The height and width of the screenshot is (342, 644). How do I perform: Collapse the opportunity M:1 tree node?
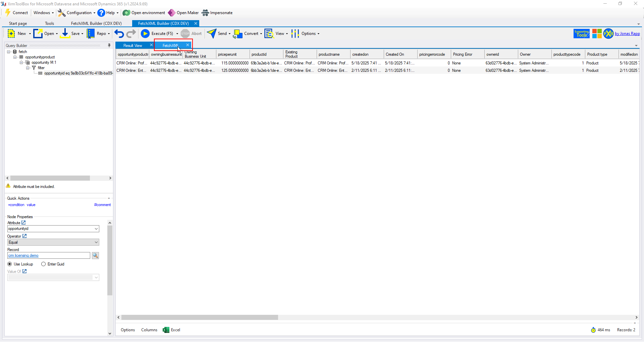click(x=21, y=62)
